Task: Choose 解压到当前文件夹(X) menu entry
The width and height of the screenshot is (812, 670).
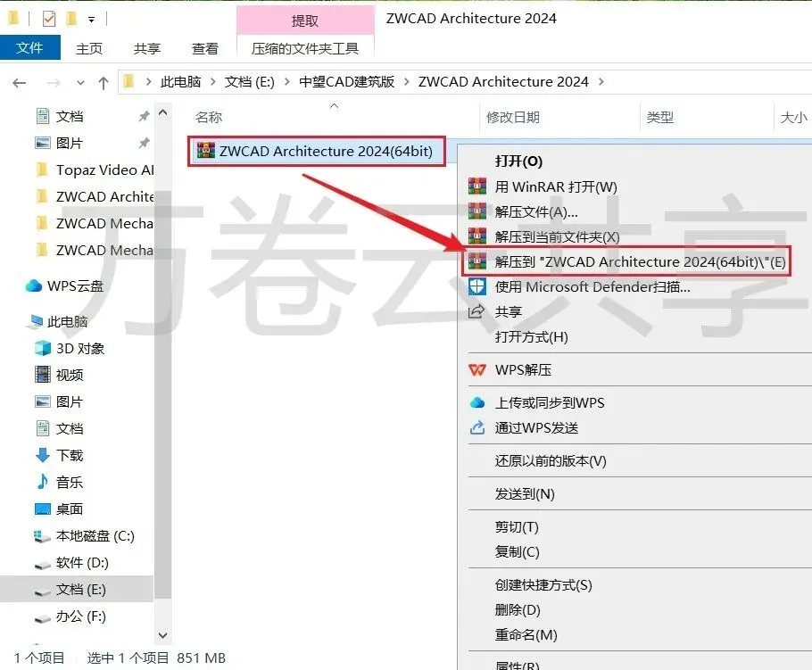Action: click(557, 236)
